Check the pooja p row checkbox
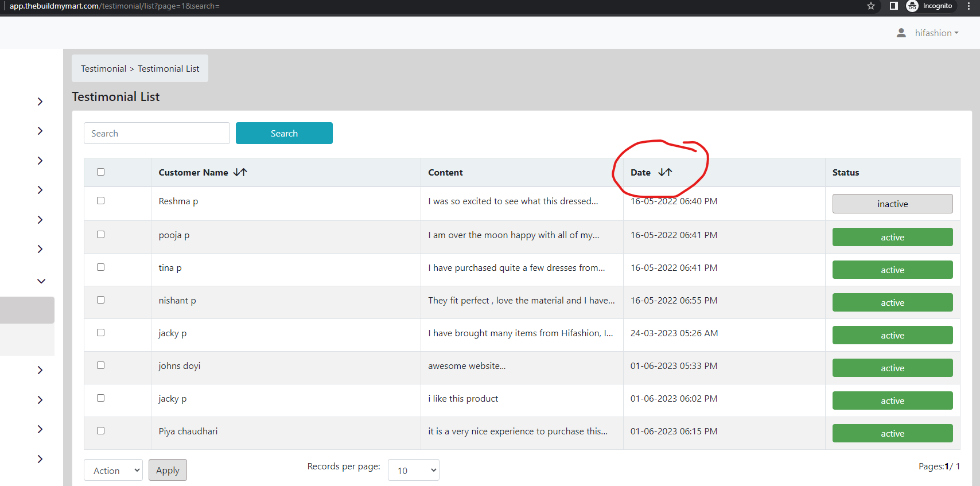Screen dimensions: 980x486 [x=101, y=234]
